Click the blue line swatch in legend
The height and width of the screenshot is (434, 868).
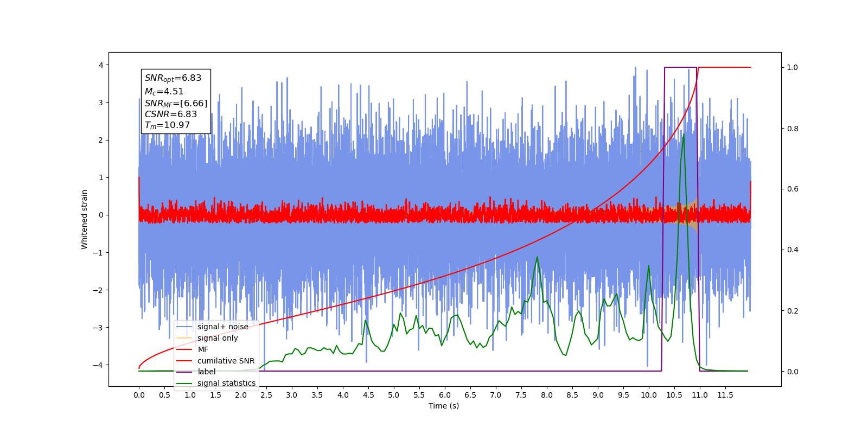pyautogui.click(x=184, y=327)
